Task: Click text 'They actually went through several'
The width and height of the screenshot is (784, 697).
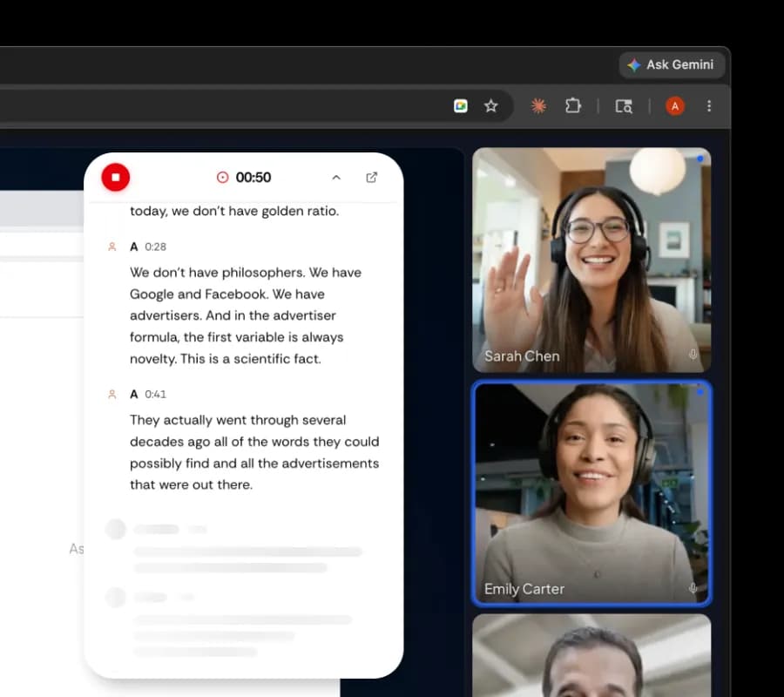Action: tap(238, 420)
